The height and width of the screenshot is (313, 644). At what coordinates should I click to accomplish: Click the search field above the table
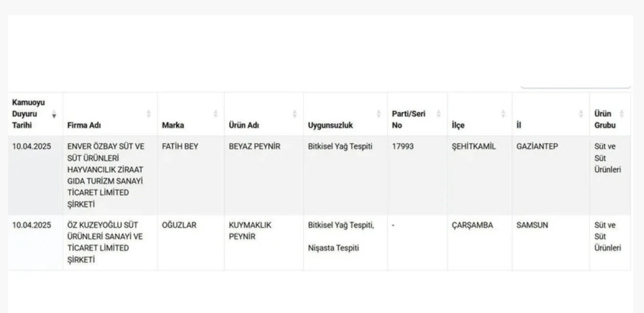(575, 84)
